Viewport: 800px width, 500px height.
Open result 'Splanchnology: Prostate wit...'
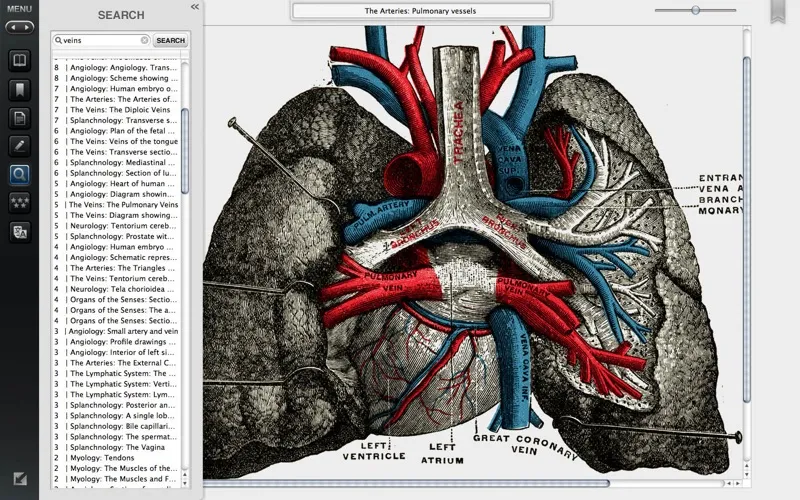point(116,236)
